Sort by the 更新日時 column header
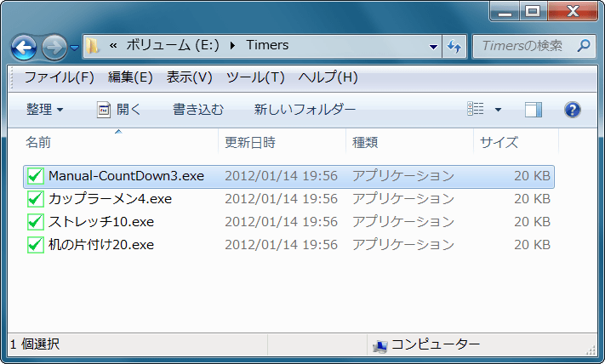 point(249,142)
